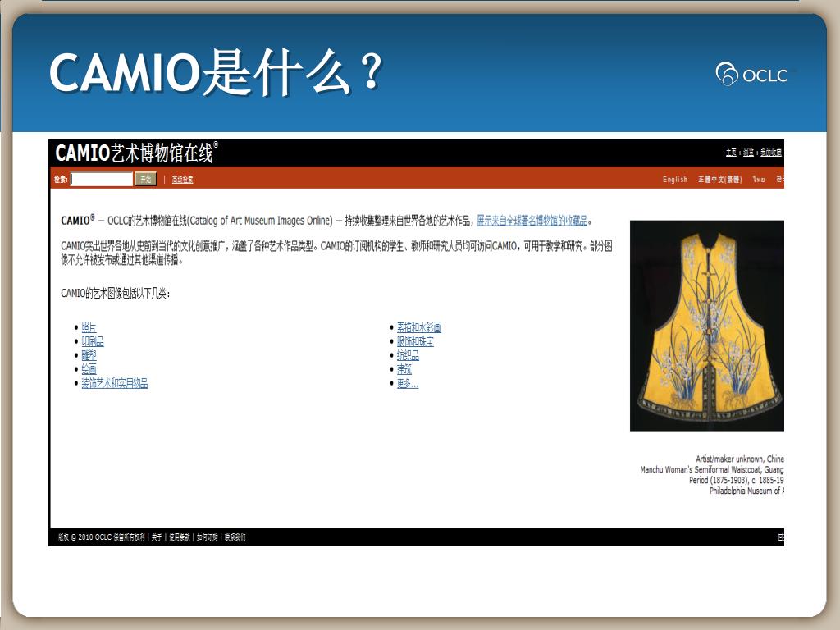The height and width of the screenshot is (630, 840).
Task: Open the 印刷品 category link
Action: click(x=93, y=340)
